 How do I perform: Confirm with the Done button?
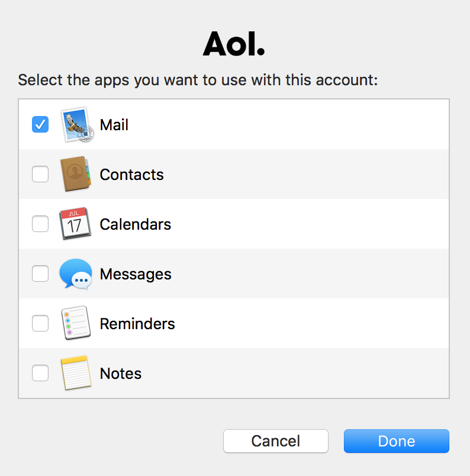point(396,441)
